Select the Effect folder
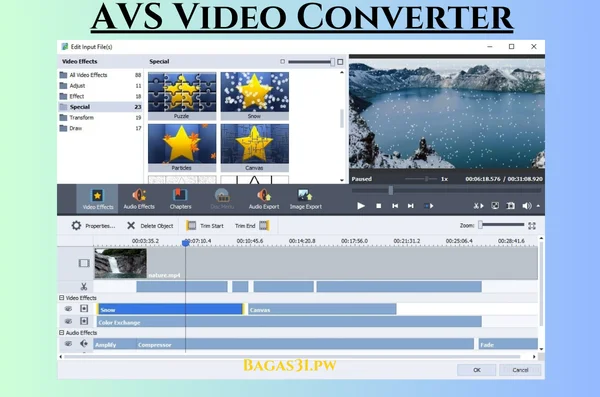 (x=101, y=96)
